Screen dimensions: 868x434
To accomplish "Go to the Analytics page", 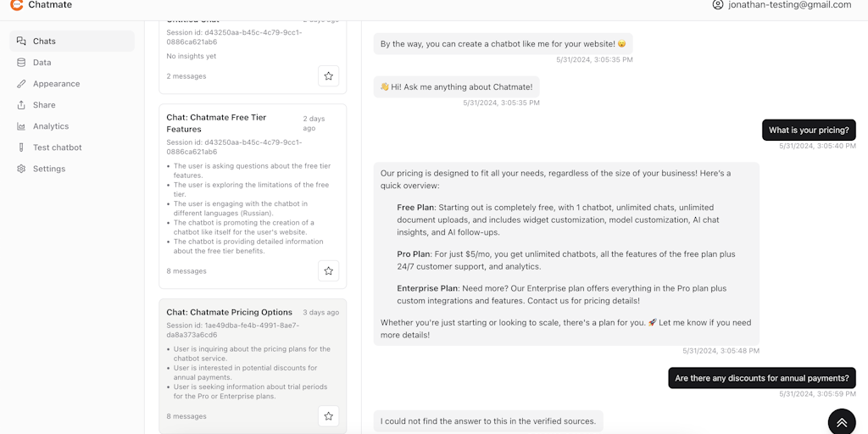I will point(51,126).
